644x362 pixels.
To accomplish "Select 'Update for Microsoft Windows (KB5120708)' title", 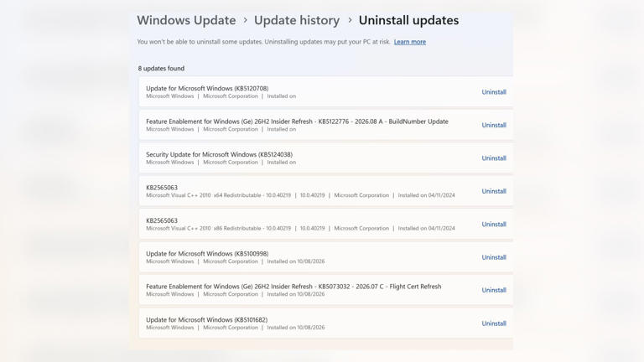I will point(207,88).
